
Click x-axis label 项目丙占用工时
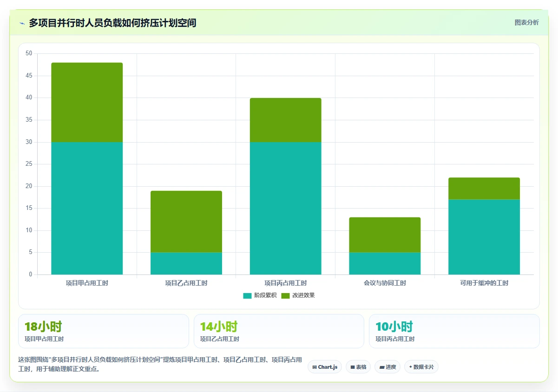pos(285,283)
